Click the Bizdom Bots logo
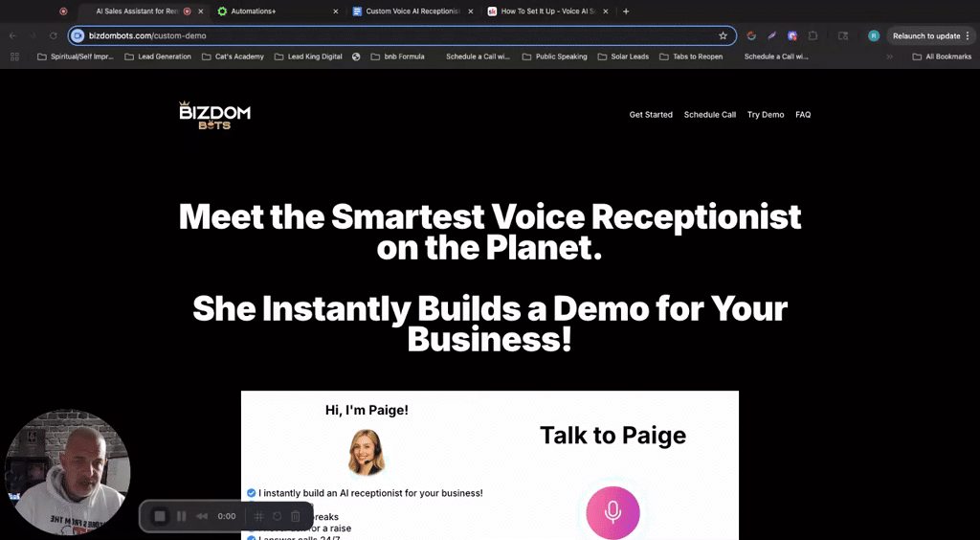 pyautogui.click(x=214, y=115)
